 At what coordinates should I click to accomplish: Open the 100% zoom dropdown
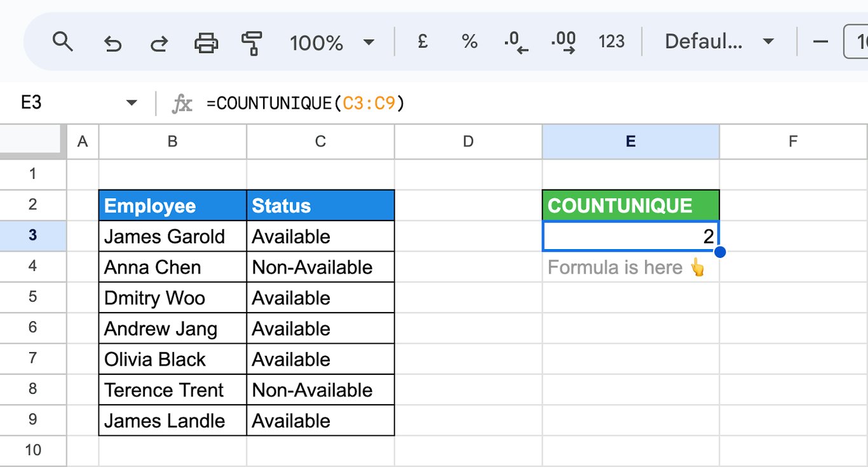coord(332,43)
